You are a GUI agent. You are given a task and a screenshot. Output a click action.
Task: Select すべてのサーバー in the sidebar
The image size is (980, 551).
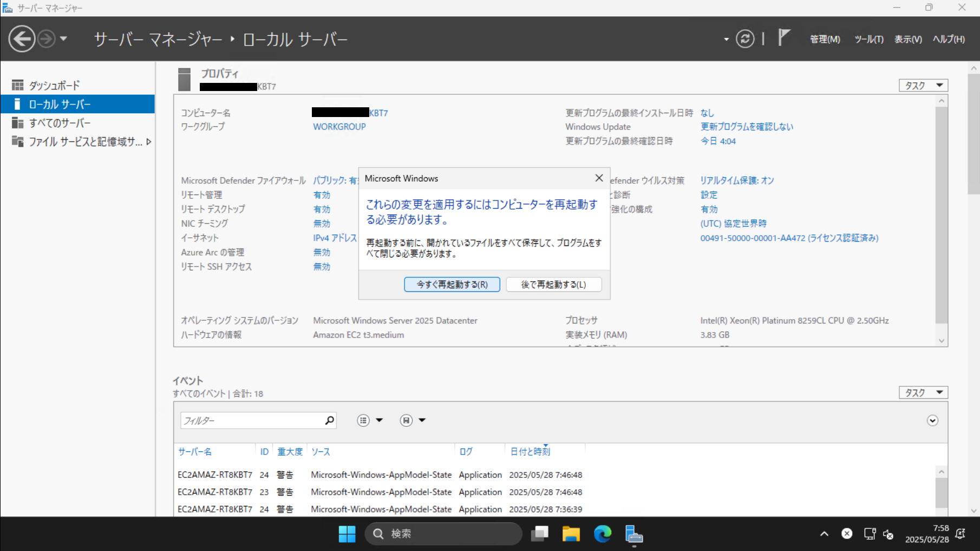[x=77, y=123]
